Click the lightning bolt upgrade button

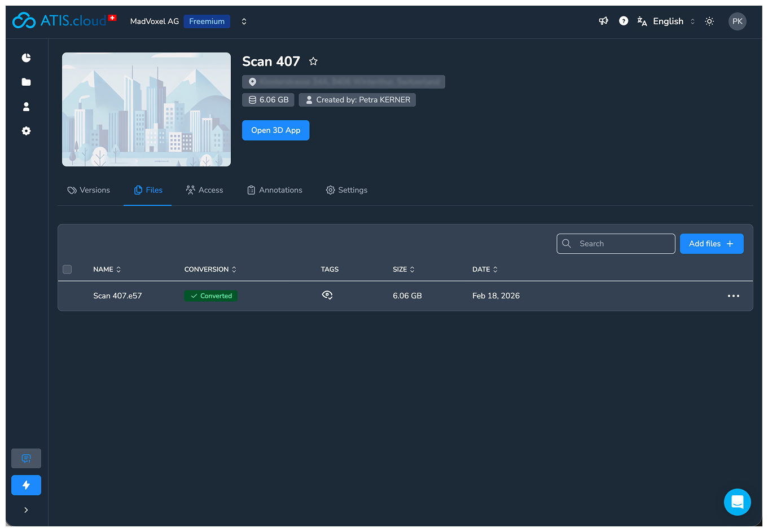pyautogui.click(x=26, y=485)
